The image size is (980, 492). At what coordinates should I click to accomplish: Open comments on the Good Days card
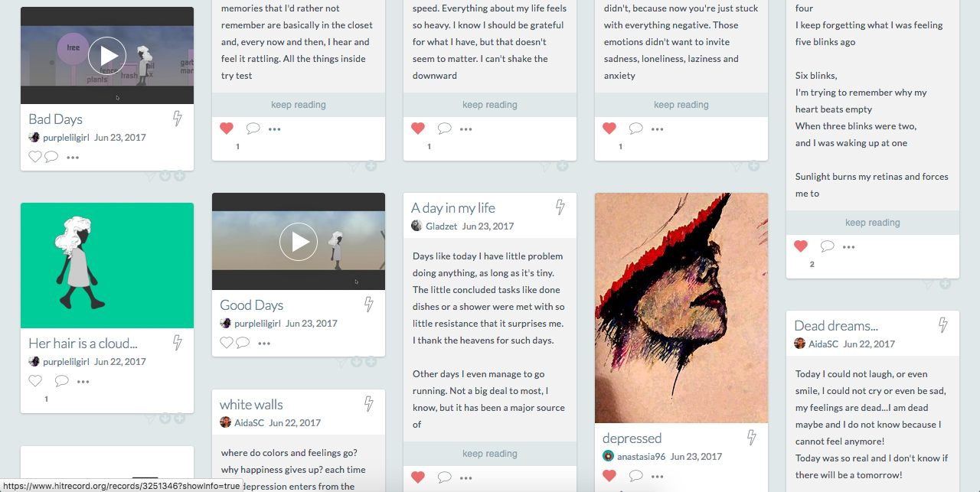(243, 343)
